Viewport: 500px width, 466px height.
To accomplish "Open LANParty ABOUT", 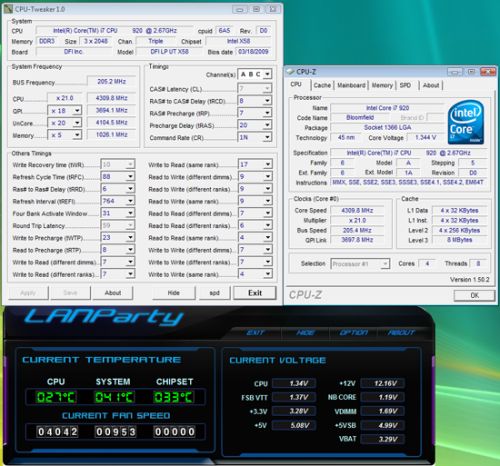I will 401,332.
